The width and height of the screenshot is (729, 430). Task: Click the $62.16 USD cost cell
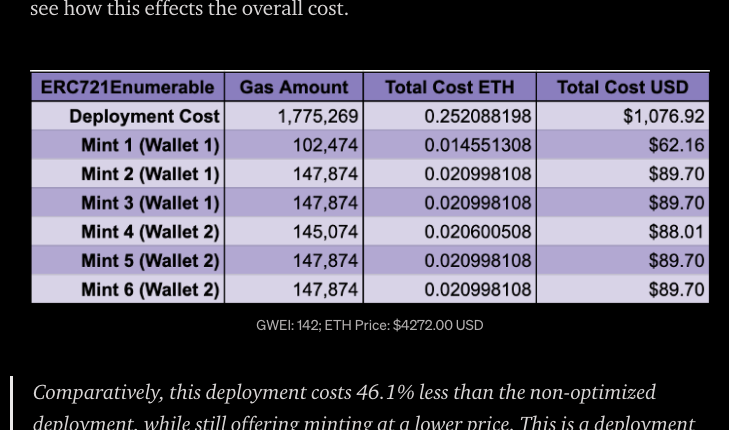tap(676, 145)
